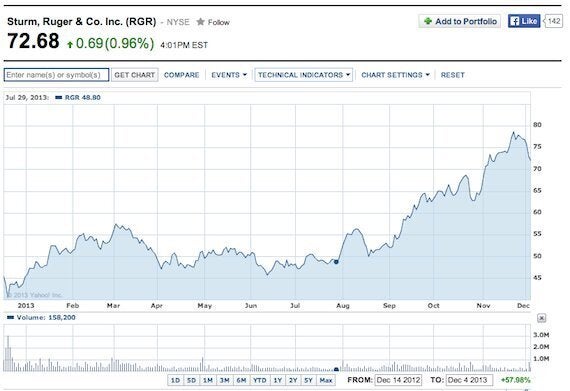
Task: Click the Sturm, Ruger & Co. Inc. (RGR) title
Action: [81, 21]
